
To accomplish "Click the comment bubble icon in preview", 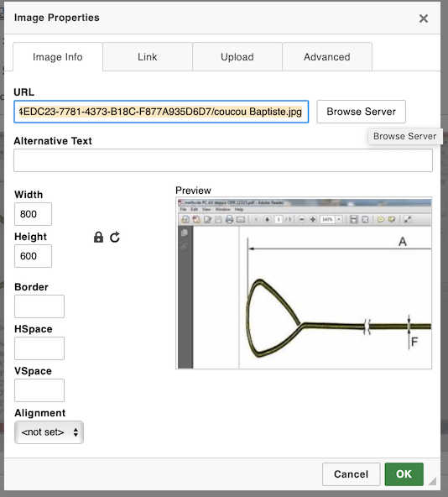I will [381, 219].
